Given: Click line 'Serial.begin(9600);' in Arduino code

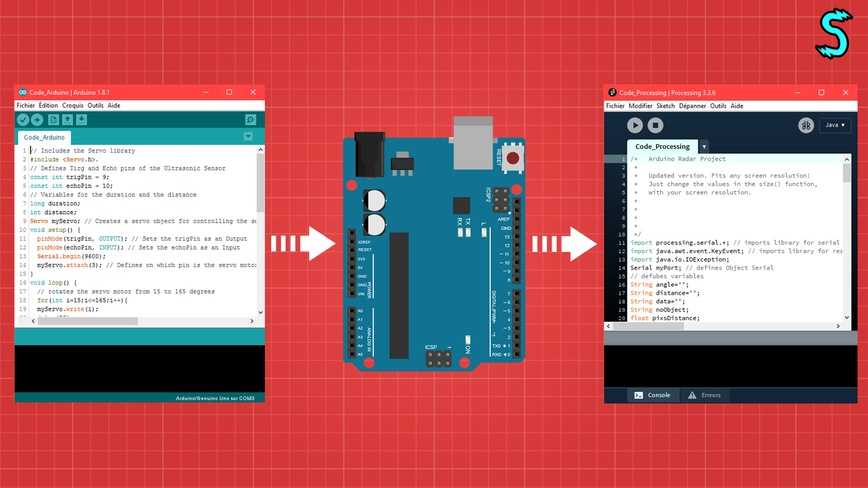Looking at the screenshot, I should point(71,256).
